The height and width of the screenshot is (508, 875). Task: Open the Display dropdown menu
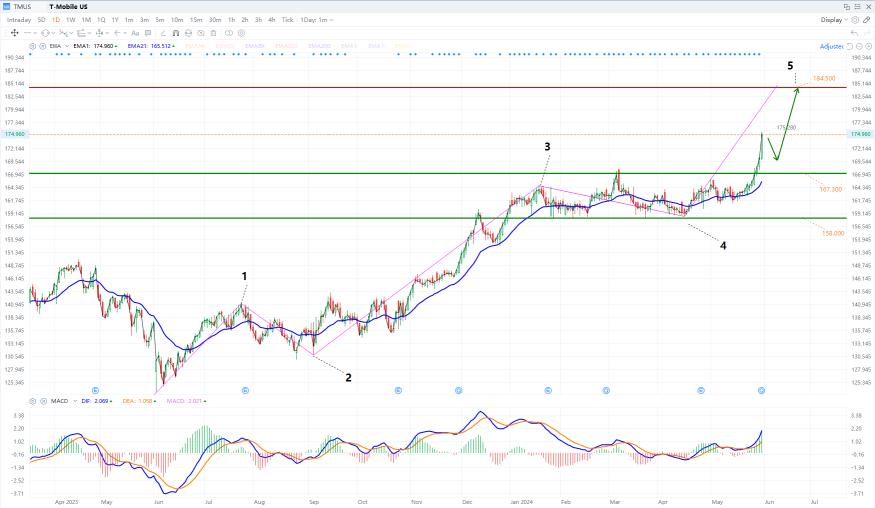click(x=834, y=20)
